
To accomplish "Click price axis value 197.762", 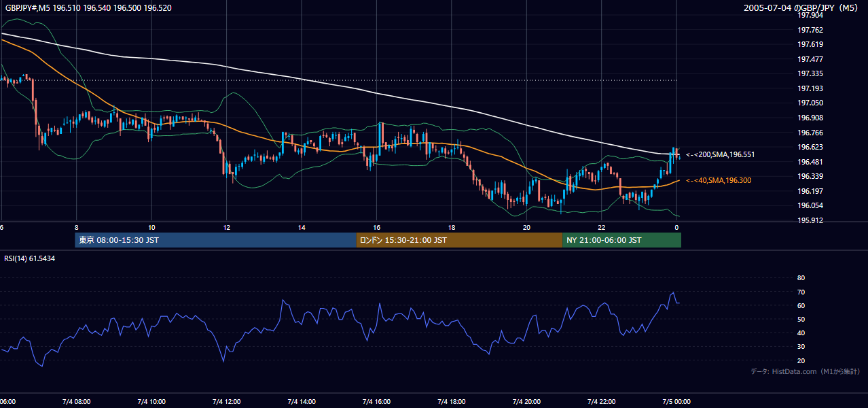I will [810, 30].
